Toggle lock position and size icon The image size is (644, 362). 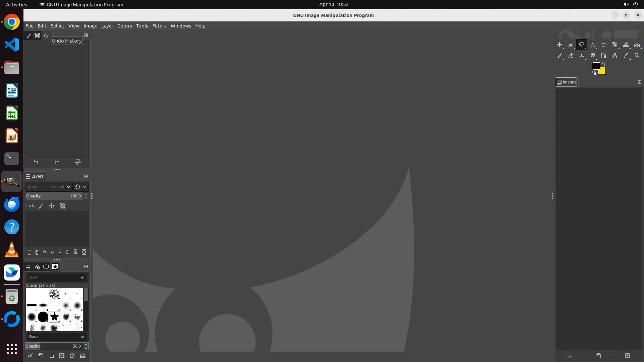52,206
